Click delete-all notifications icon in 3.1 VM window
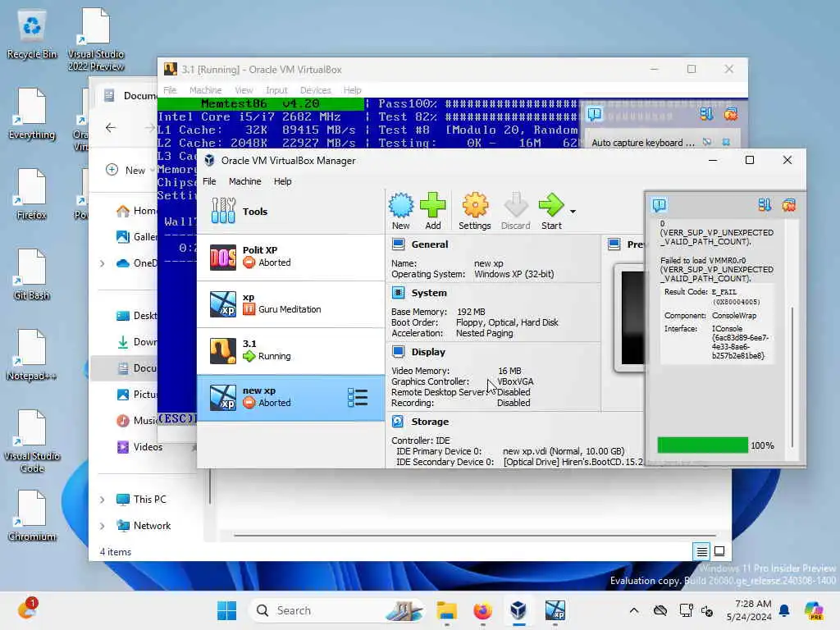This screenshot has width=840, height=630. click(731, 114)
